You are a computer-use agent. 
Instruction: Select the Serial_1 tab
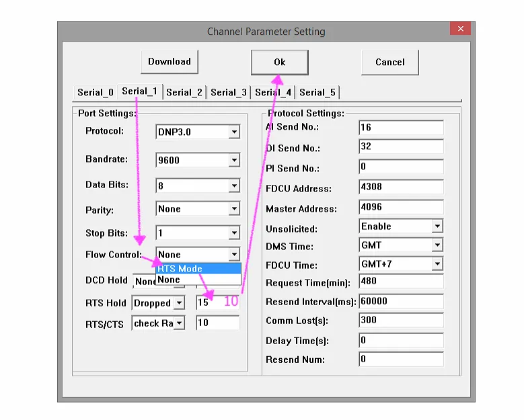click(x=139, y=91)
